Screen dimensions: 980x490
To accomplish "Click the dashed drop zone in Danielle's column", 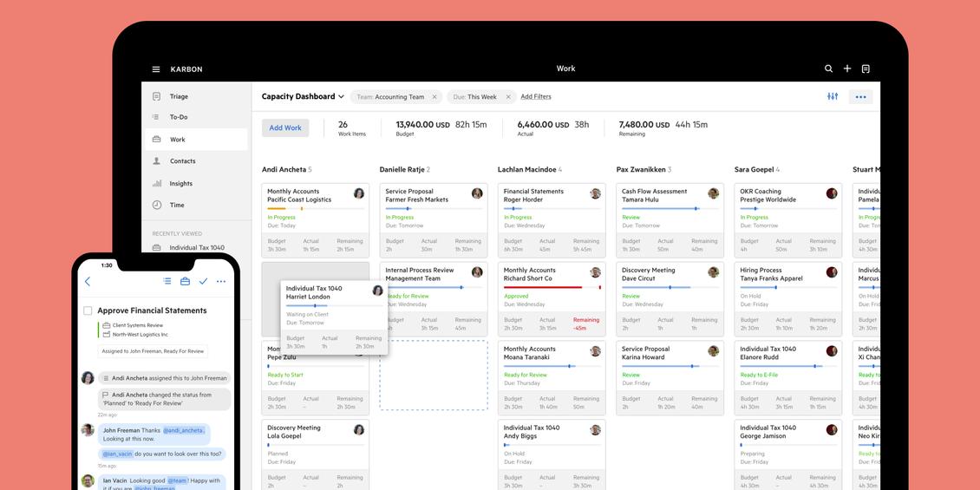I will click(434, 375).
